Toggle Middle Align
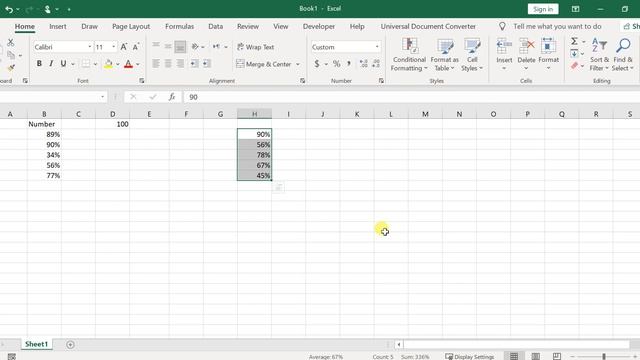This screenshot has height=360, width=640. [x=168, y=47]
